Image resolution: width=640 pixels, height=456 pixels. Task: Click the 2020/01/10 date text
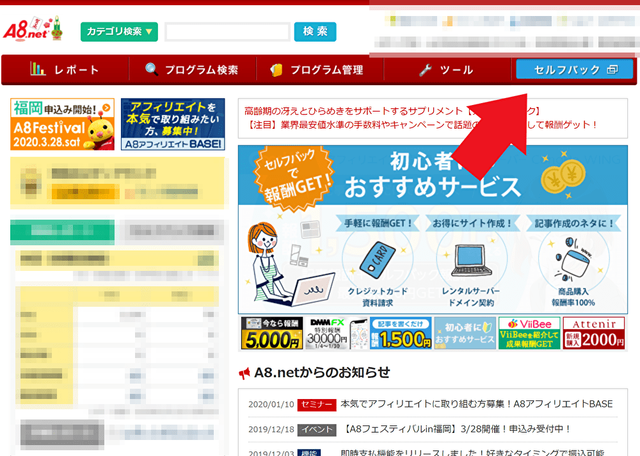(x=271, y=405)
